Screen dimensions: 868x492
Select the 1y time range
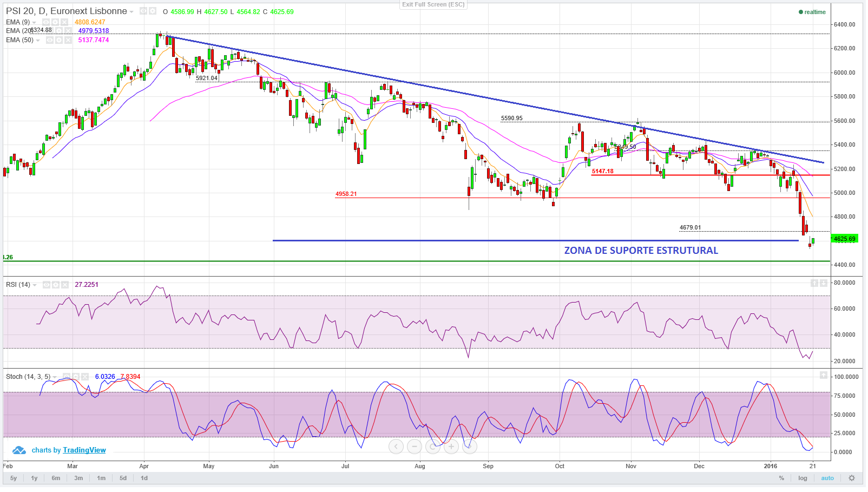[34, 478]
